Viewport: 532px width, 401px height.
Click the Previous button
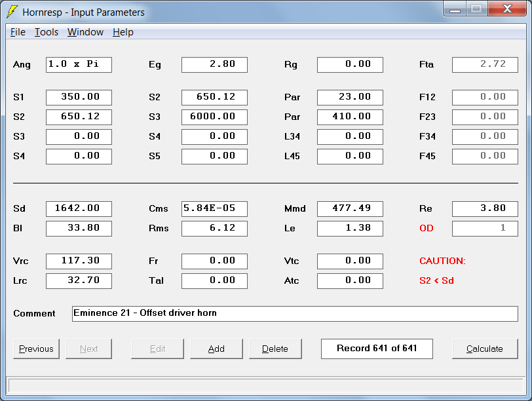click(36, 349)
